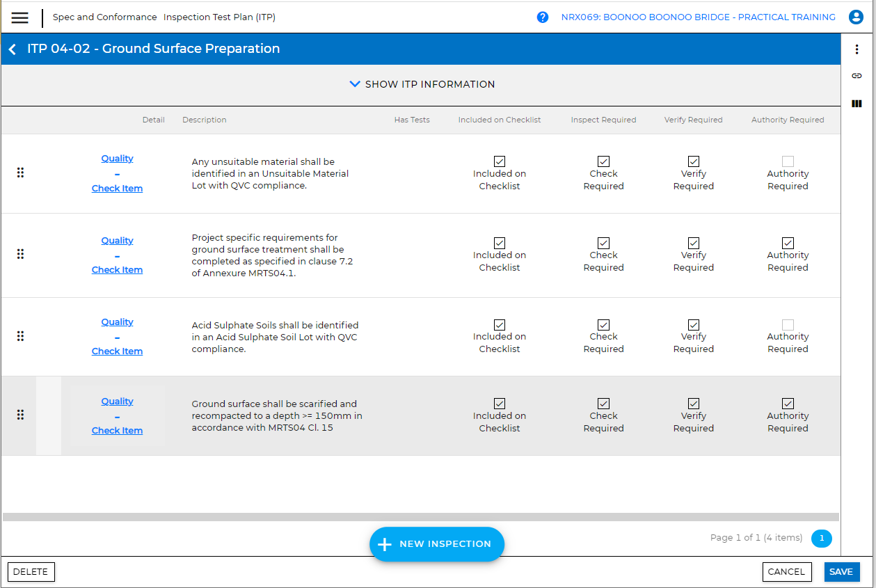Image resolution: width=876 pixels, height=588 pixels.
Task: Click the drag handle on the scarified ground row
Action: coord(20,415)
